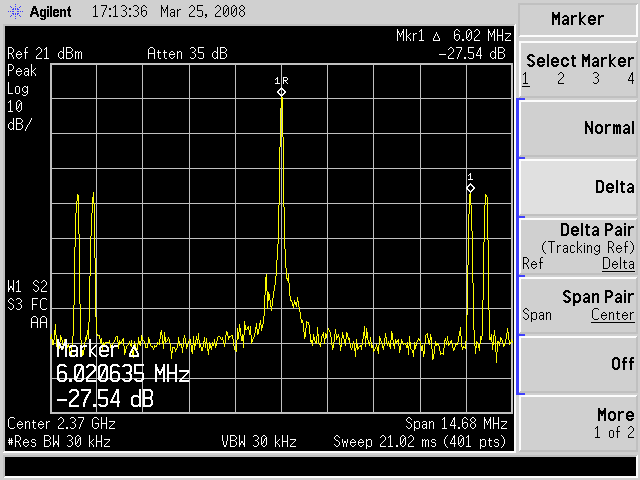Select marker number 2

pos(561,78)
